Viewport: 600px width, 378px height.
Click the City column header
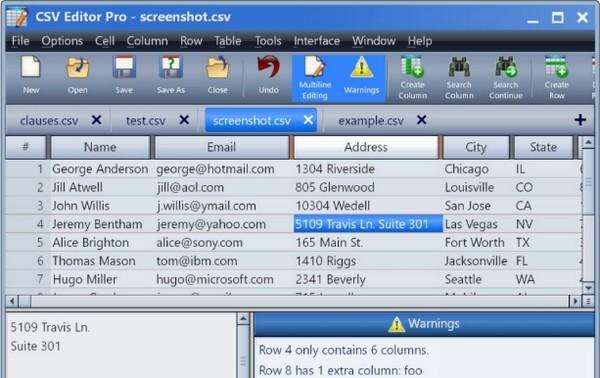pos(476,147)
